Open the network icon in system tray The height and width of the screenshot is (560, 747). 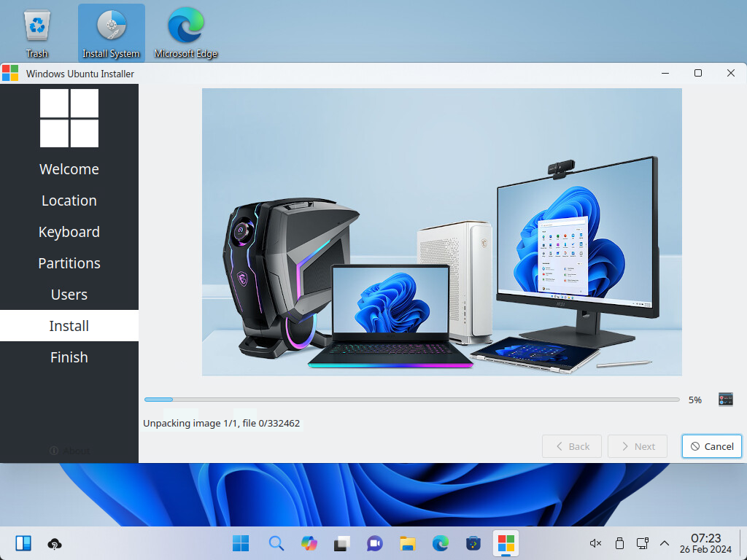tap(642, 543)
